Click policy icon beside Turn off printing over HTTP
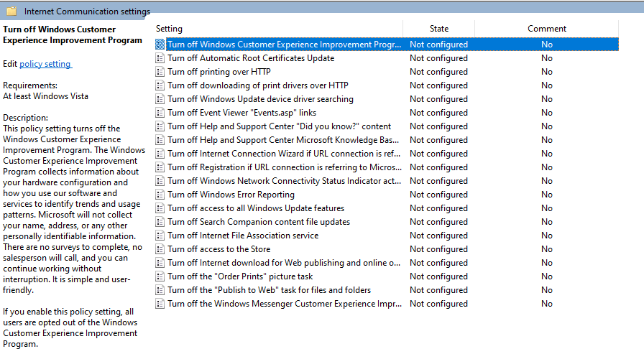The width and height of the screenshot is (644, 349). 160,72
